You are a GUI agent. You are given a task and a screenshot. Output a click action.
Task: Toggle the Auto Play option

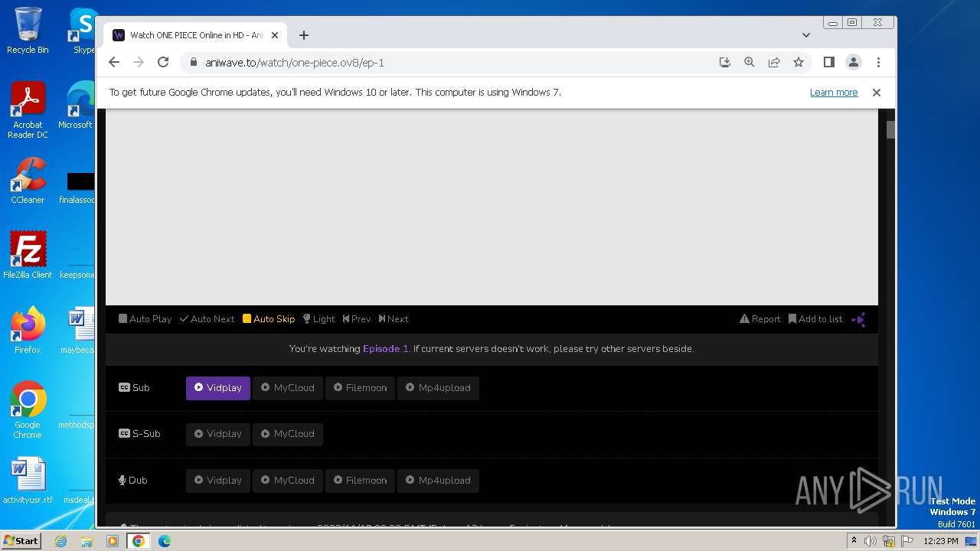(x=145, y=319)
